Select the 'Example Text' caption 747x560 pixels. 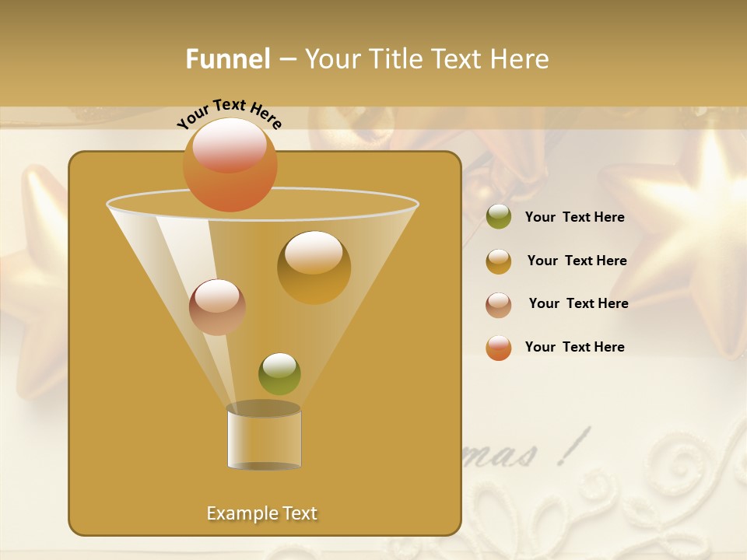(262, 513)
